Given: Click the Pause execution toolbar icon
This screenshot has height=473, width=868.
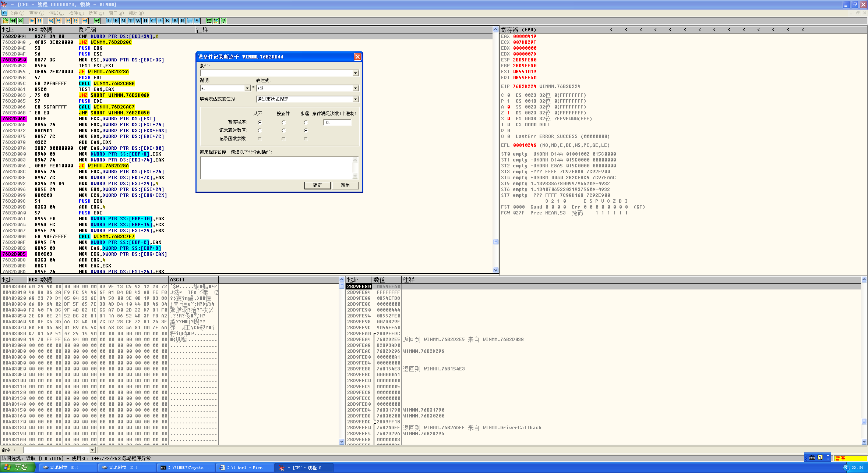Looking at the screenshot, I should coord(39,21).
